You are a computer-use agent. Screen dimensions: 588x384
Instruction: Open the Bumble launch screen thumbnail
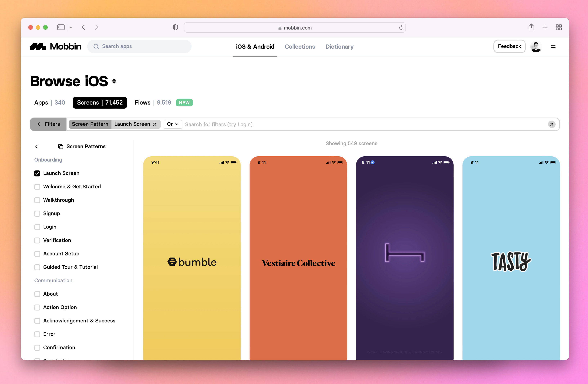tap(192, 258)
